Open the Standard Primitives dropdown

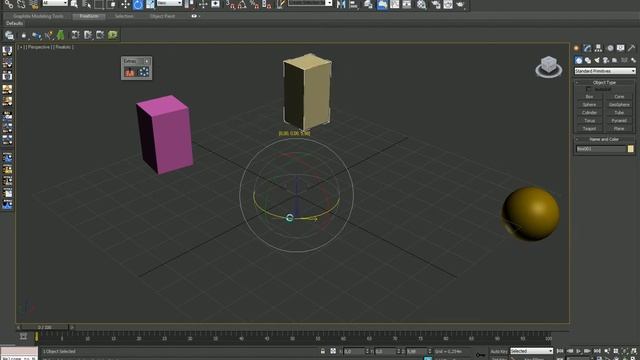pos(605,71)
